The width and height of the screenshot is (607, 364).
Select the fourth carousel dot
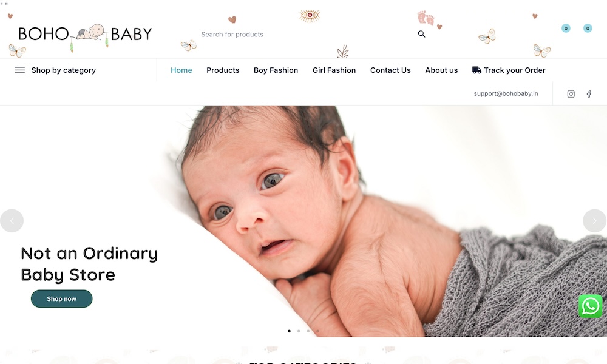tap(317, 331)
